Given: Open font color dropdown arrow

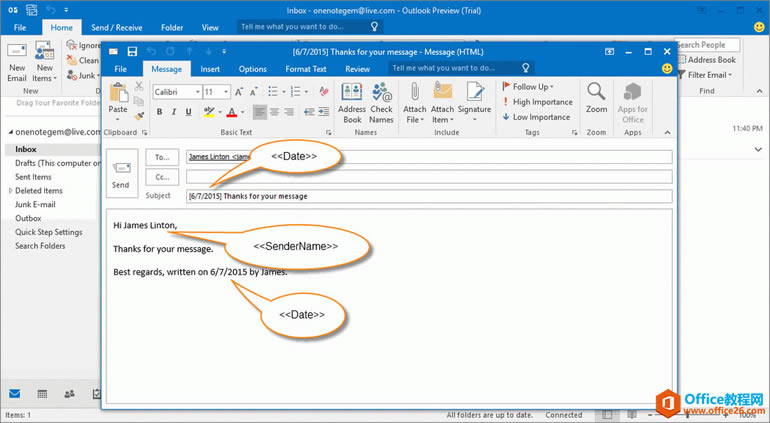Looking at the screenshot, I should (242, 113).
